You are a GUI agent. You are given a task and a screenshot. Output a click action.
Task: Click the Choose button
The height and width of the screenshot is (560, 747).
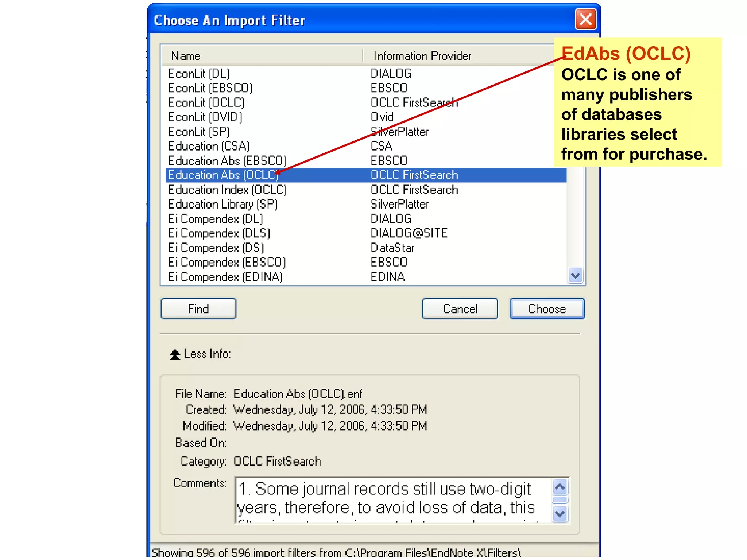click(547, 308)
